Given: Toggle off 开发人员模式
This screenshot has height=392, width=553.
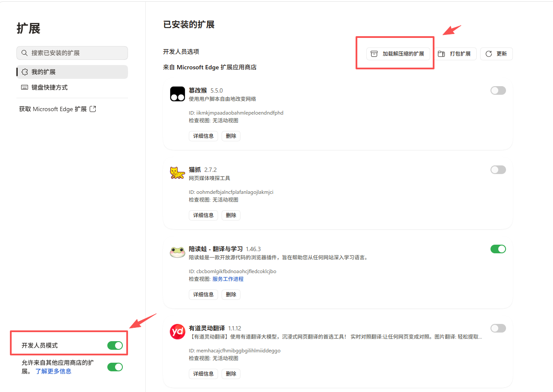Looking at the screenshot, I should pos(115,345).
